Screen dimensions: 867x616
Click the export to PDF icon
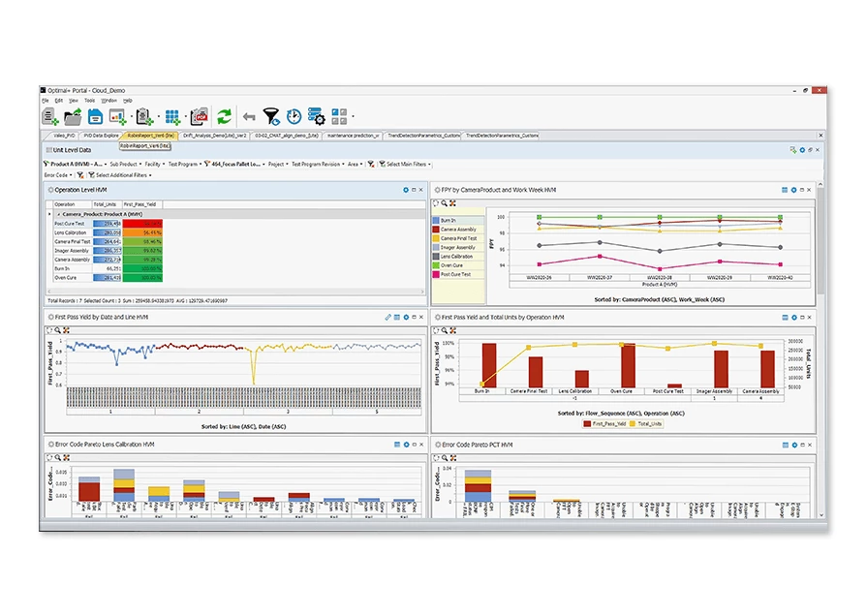tap(199, 116)
